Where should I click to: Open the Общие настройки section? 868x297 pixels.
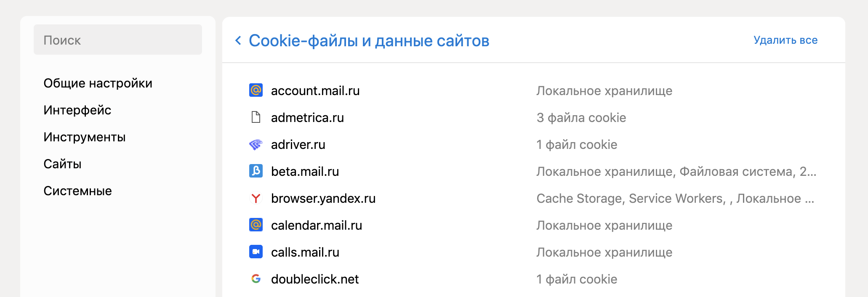pyautogui.click(x=98, y=83)
